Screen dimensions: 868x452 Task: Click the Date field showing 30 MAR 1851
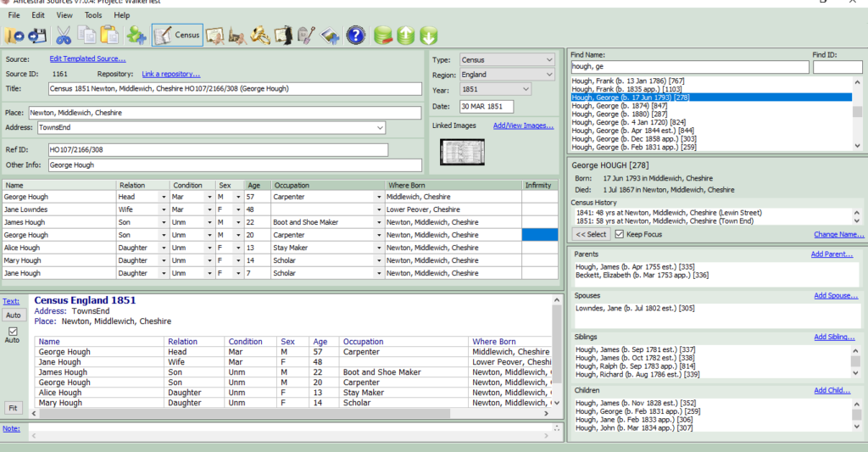tap(487, 106)
